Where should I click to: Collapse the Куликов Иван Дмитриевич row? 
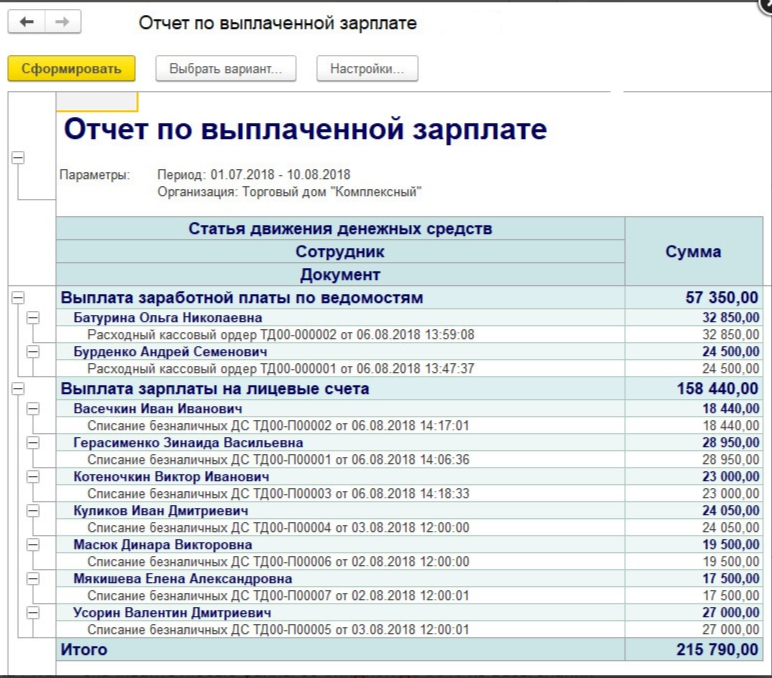coord(33,511)
